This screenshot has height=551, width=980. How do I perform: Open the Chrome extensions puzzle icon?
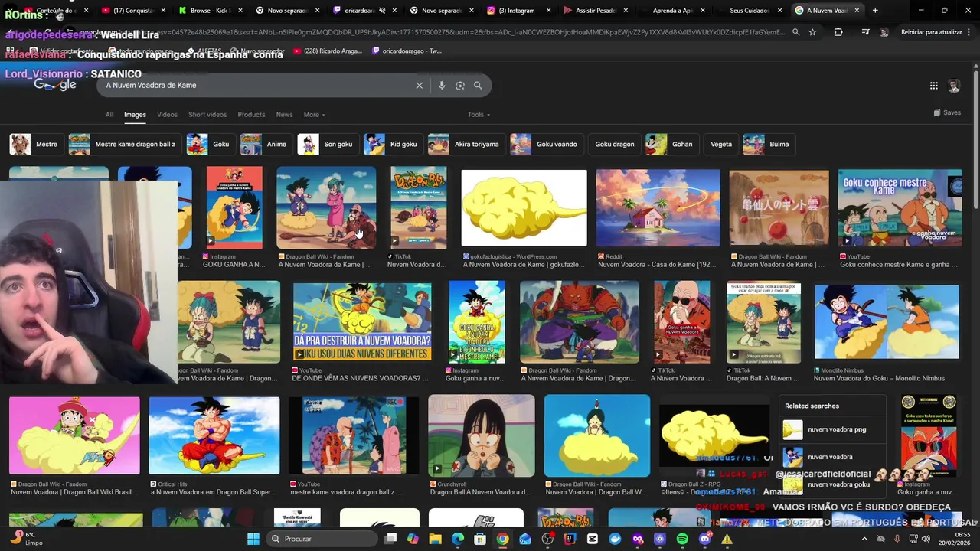(838, 32)
